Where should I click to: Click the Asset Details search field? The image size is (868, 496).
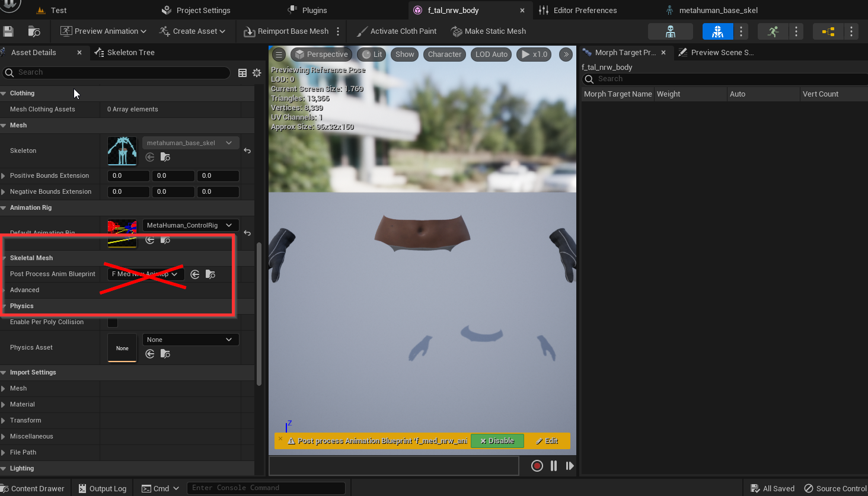(119, 72)
